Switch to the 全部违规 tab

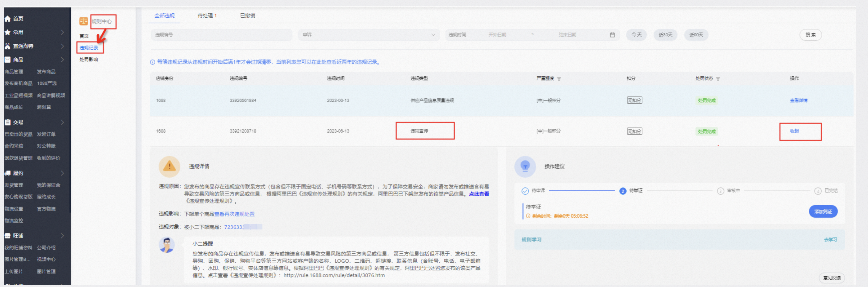[165, 15]
